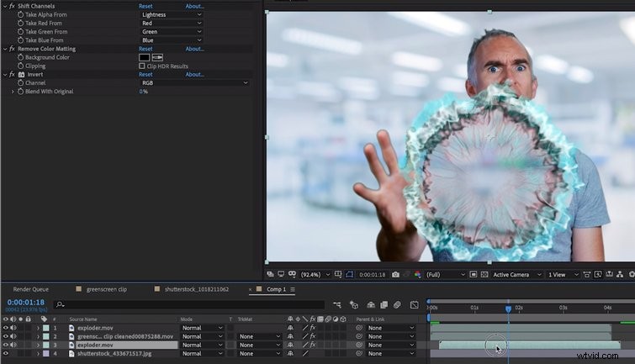Click the parent pick whip for shutterstock_433671517.jpg

[359, 353]
